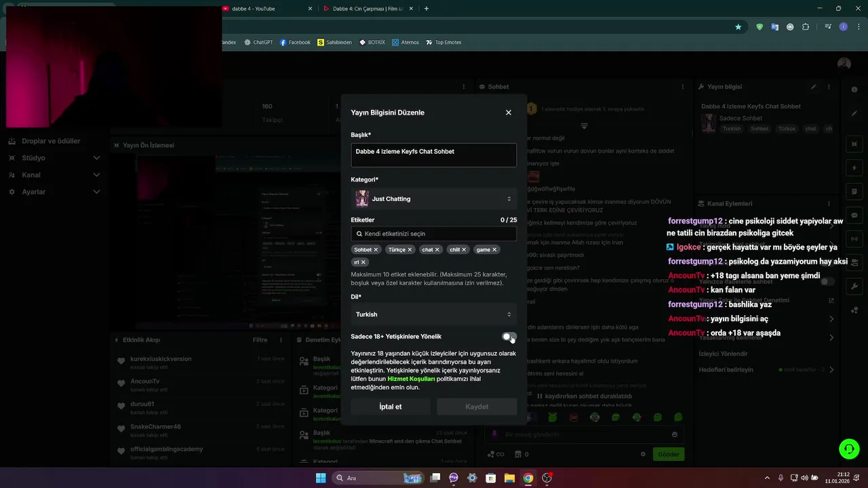Click the Yayın bilgisi pencil edit icon
Viewport: 868px width, 488px height.
[x=813, y=87]
